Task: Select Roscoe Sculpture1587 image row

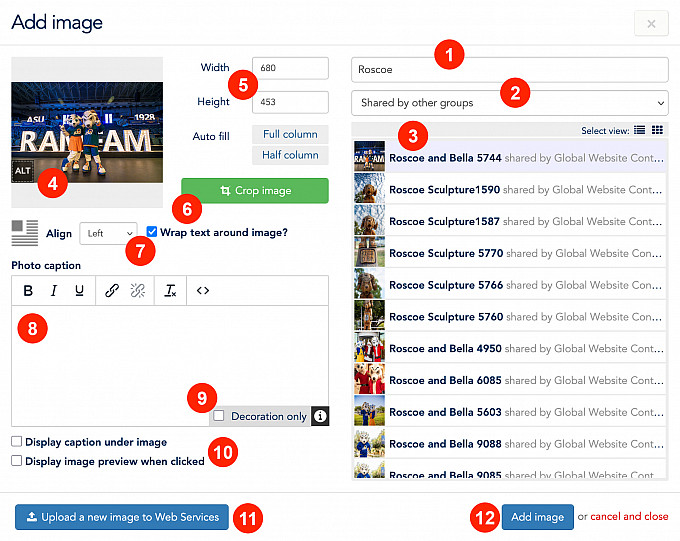Action: pos(510,221)
